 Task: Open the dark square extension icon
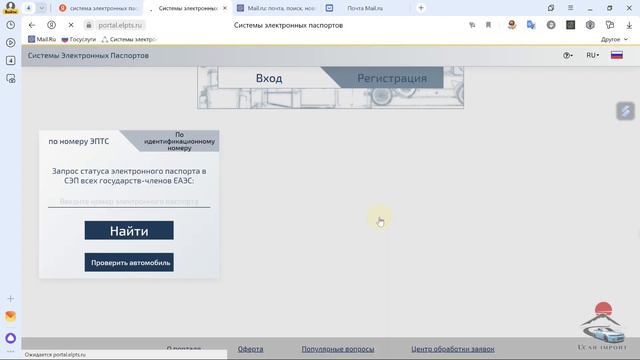coord(570,25)
